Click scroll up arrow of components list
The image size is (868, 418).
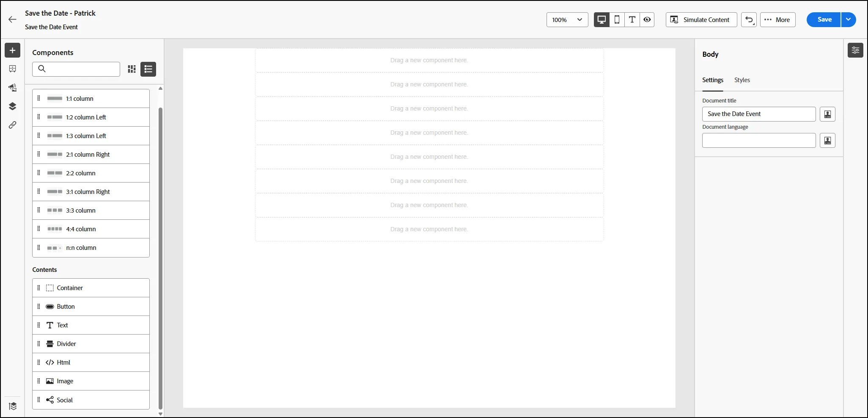click(x=160, y=89)
